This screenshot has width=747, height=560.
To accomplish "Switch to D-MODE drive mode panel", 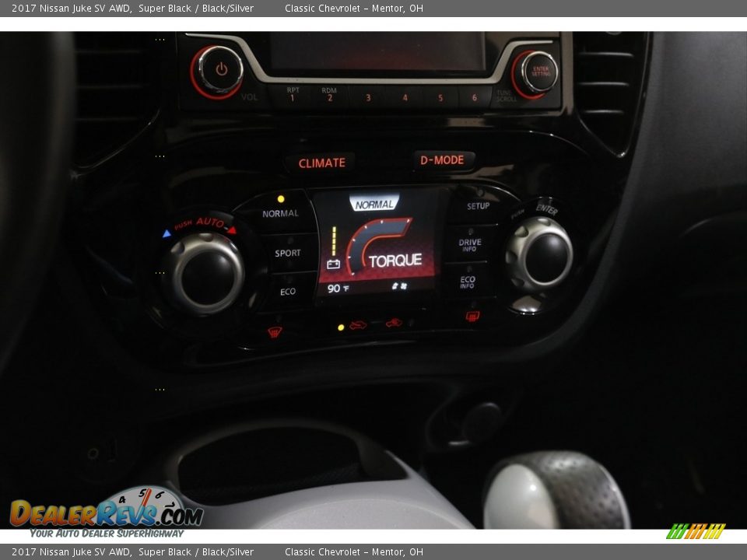I will pos(442,160).
